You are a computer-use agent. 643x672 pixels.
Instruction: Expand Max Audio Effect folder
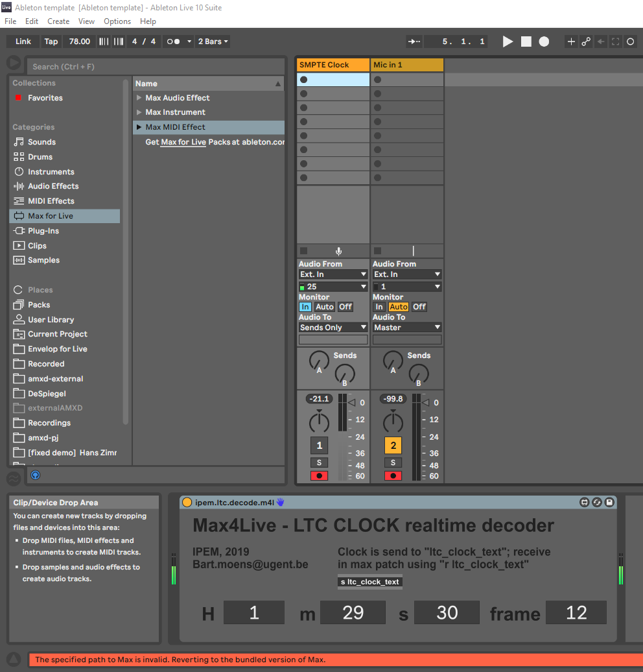(x=139, y=98)
